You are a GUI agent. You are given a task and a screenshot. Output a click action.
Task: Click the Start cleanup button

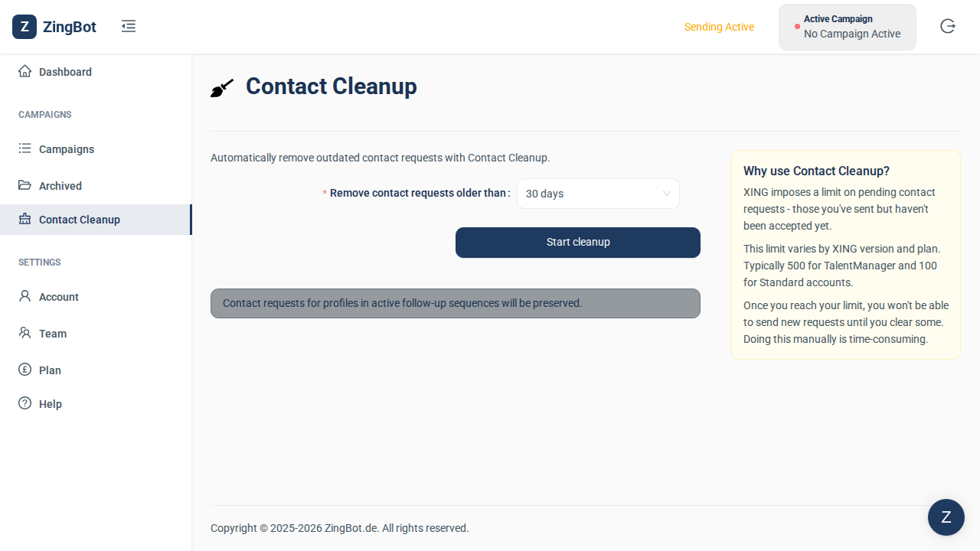(578, 243)
